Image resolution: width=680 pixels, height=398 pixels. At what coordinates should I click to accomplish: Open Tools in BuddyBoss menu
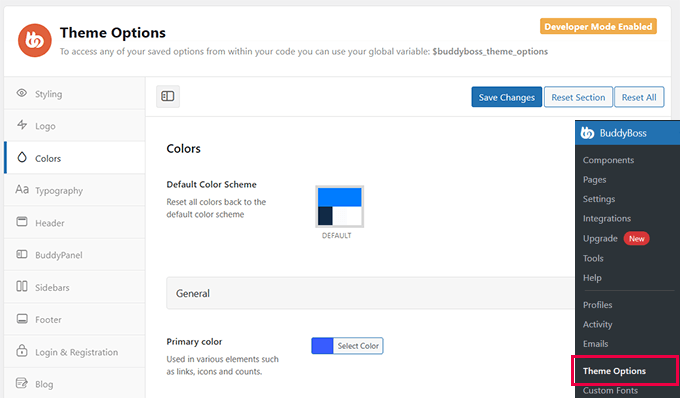(x=593, y=258)
